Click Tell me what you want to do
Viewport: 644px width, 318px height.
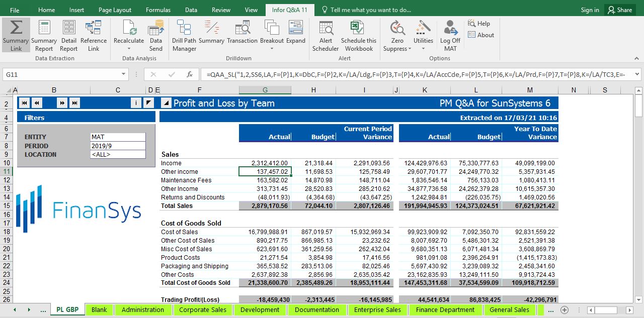366,10
